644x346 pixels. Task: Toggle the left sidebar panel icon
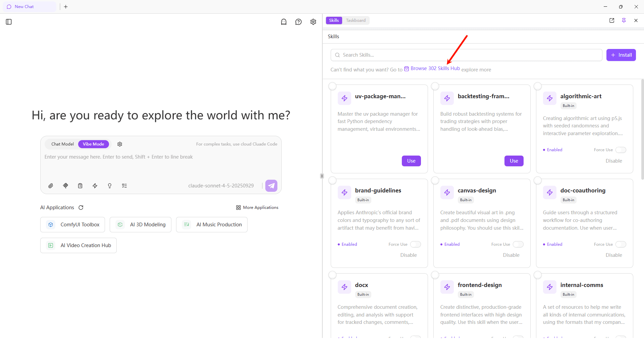[9, 22]
